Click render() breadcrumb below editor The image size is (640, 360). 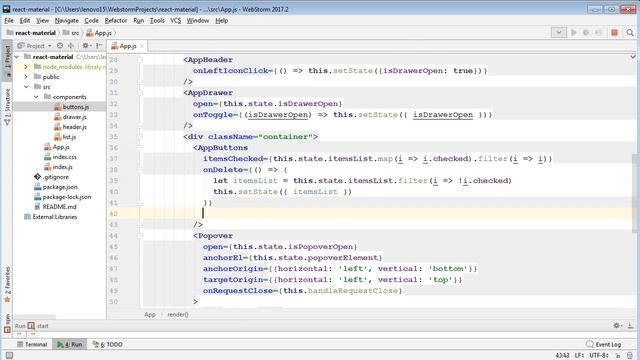178,314
